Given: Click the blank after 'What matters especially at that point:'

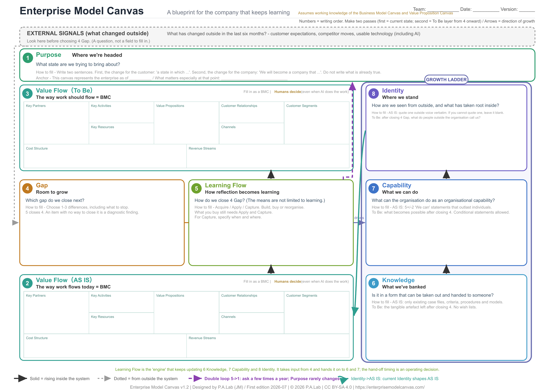Looking at the screenshot, I should (254, 78).
